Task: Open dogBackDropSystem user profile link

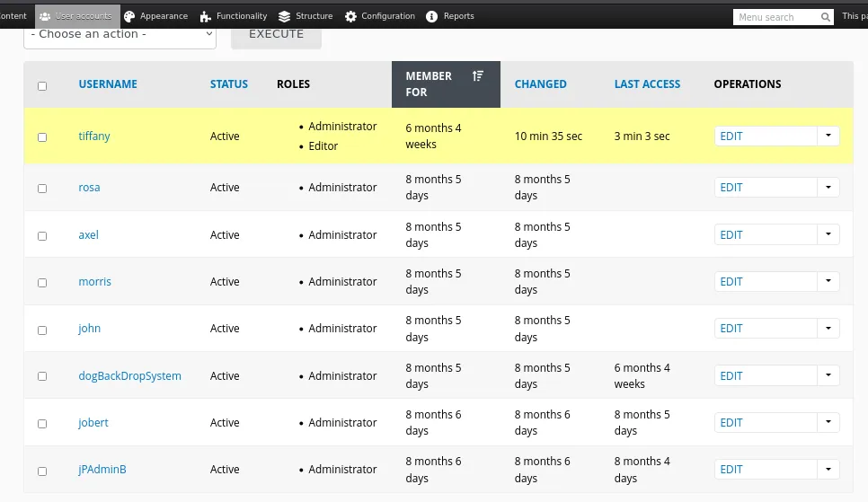Action: click(129, 375)
